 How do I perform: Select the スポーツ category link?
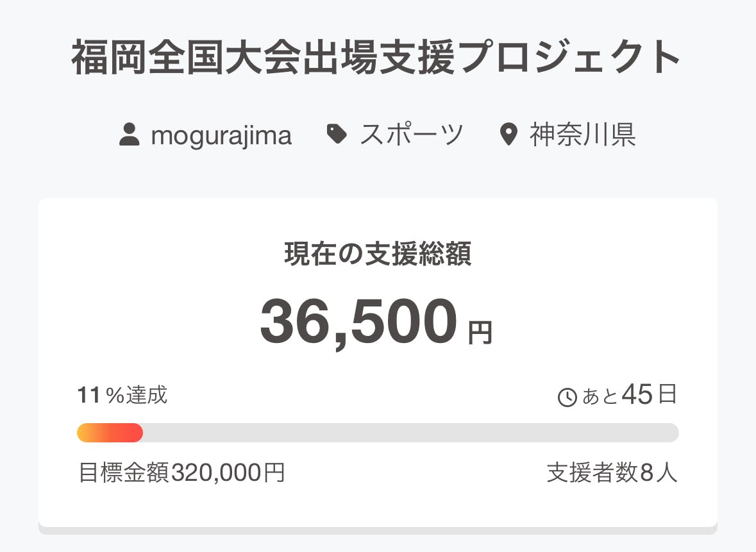pos(411,135)
